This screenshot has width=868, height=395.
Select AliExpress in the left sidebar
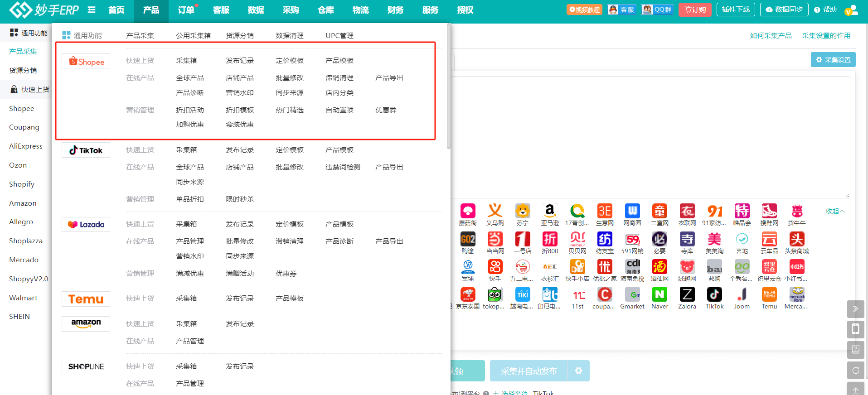(x=26, y=146)
